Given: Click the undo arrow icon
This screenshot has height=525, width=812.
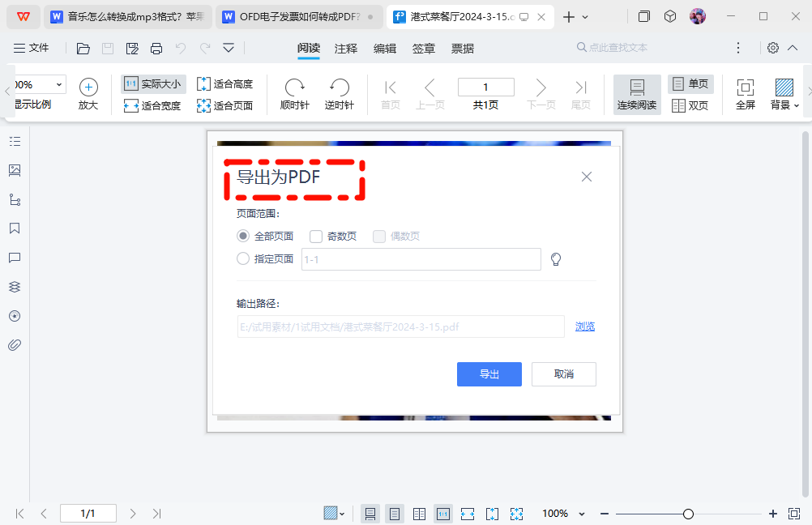Looking at the screenshot, I should pyautogui.click(x=180, y=49).
